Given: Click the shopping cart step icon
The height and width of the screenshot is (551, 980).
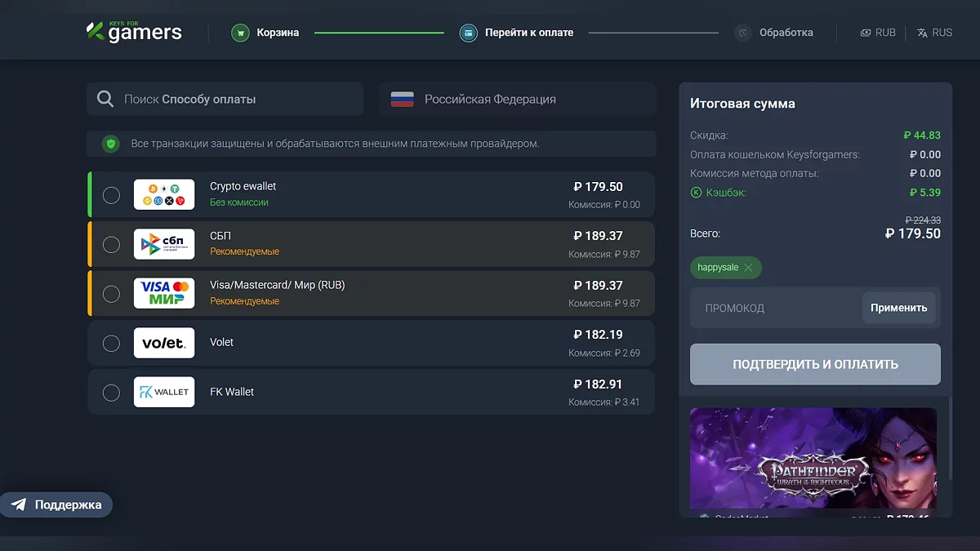Looking at the screenshot, I should click(x=239, y=33).
